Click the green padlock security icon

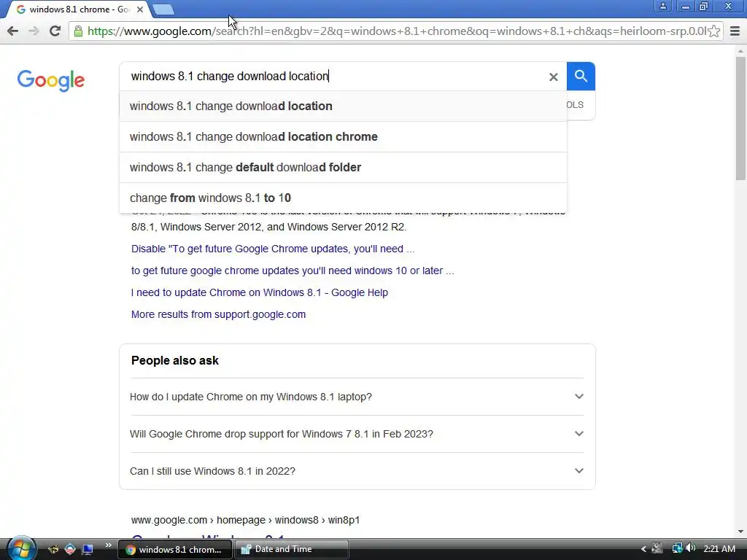[x=78, y=31]
